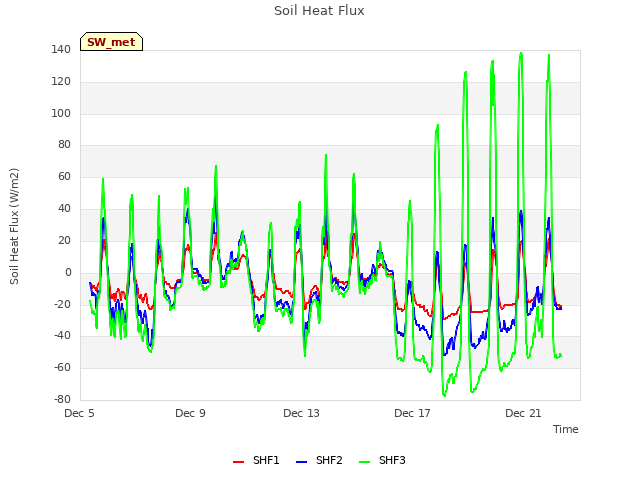Click the Dec 17 x-axis label
This screenshot has height=480, width=640.
click(x=412, y=413)
